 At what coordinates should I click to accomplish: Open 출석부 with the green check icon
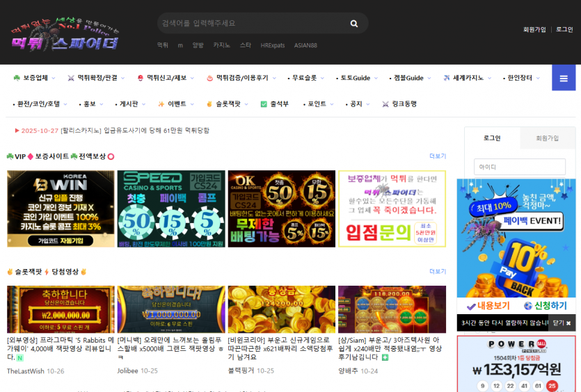tap(274, 104)
